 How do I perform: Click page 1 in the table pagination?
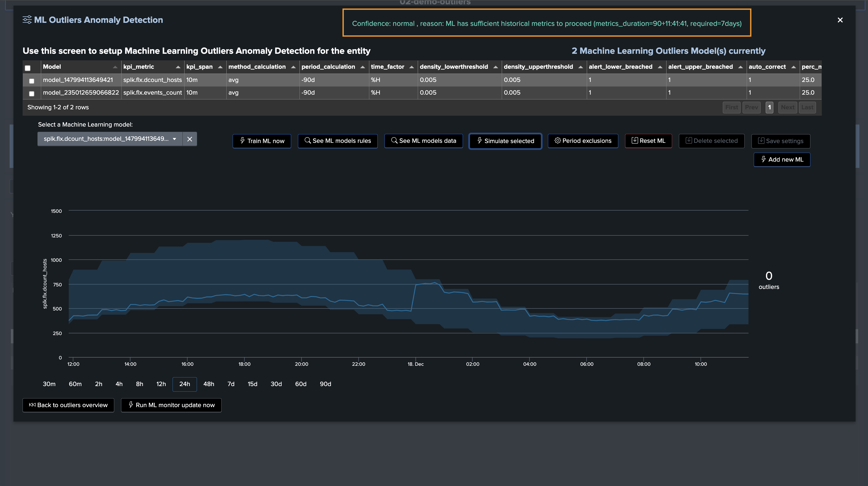pos(769,108)
